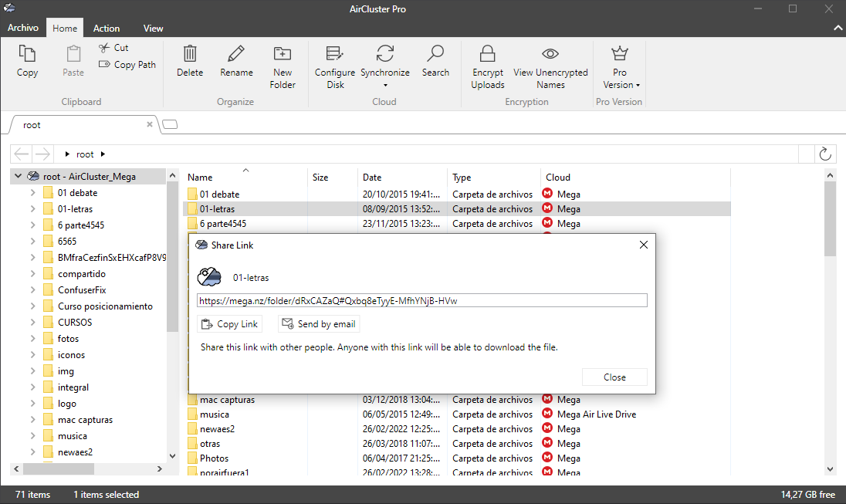Open the Archivo menu
The image size is (846, 504).
(23, 28)
